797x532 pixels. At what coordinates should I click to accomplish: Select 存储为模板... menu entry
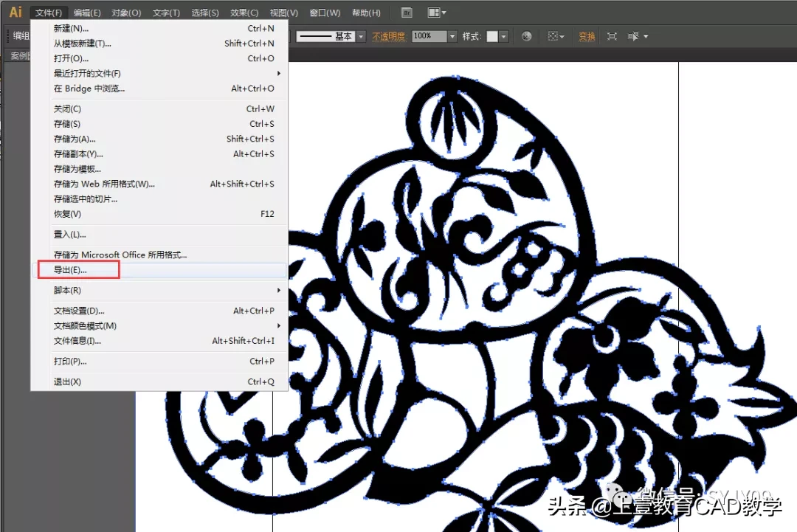tap(159, 169)
